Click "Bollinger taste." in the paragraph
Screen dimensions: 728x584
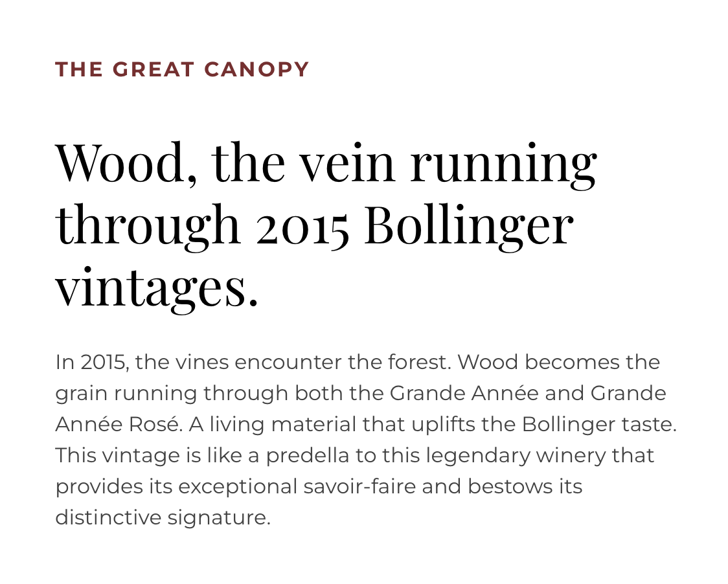(599, 425)
